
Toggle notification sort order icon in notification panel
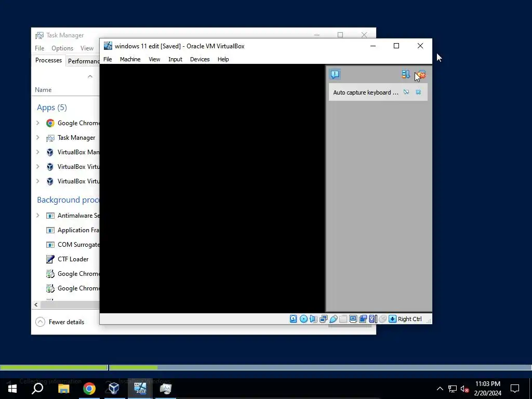[406, 74]
